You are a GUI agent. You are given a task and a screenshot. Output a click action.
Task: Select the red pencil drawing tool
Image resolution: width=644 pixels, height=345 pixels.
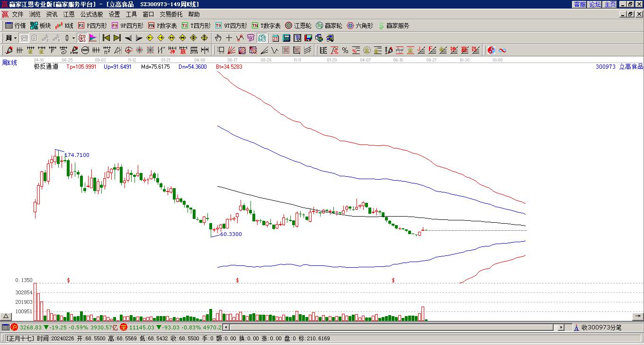tap(9, 50)
